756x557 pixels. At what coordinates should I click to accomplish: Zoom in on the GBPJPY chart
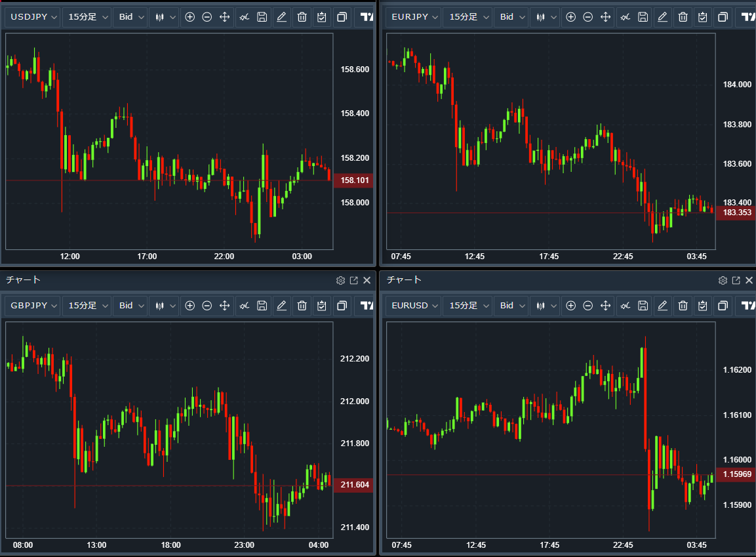point(190,306)
